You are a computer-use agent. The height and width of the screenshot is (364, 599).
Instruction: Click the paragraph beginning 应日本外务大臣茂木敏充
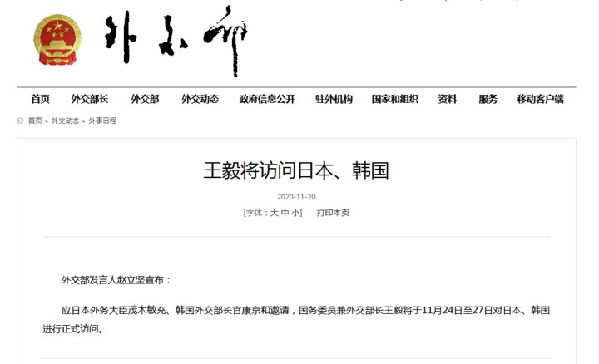click(296, 319)
